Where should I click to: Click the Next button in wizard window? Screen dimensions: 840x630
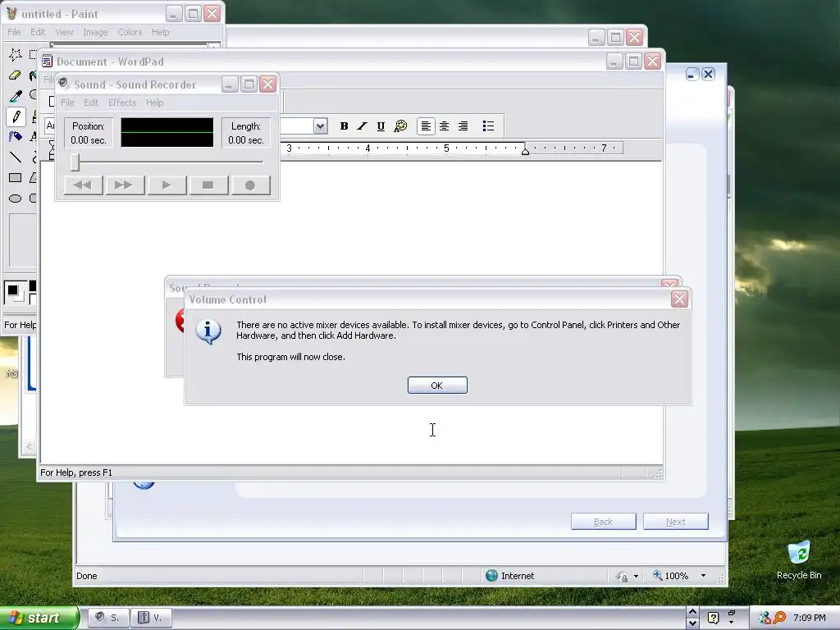[676, 521]
